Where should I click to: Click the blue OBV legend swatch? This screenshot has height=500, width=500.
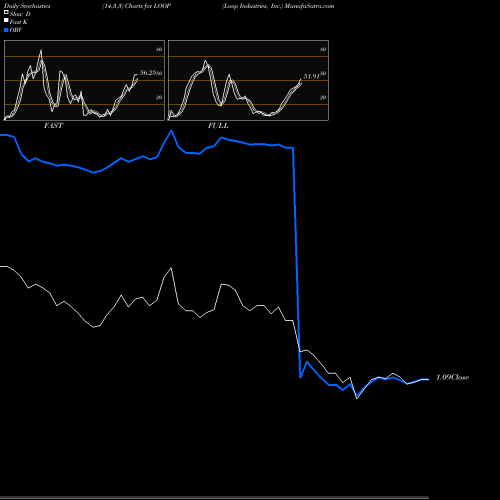pos(6,30)
